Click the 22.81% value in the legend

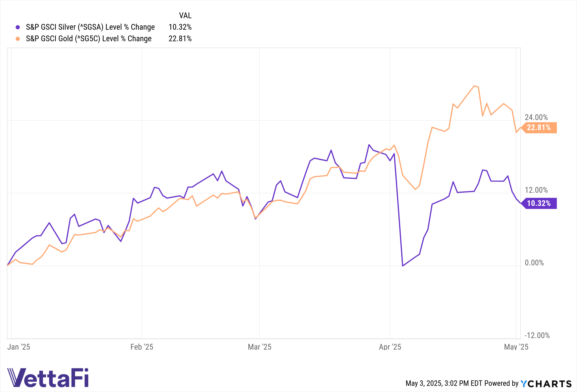click(x=180, y=39)
